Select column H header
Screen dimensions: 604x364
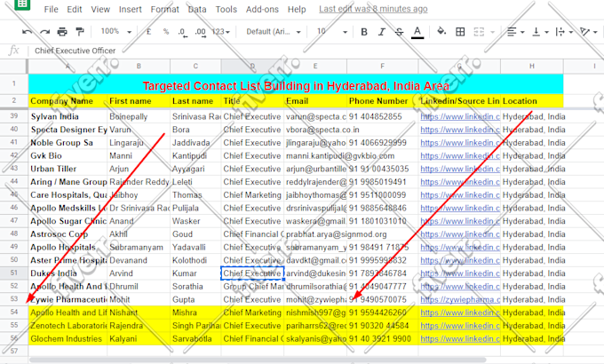(x=531, y=67)
